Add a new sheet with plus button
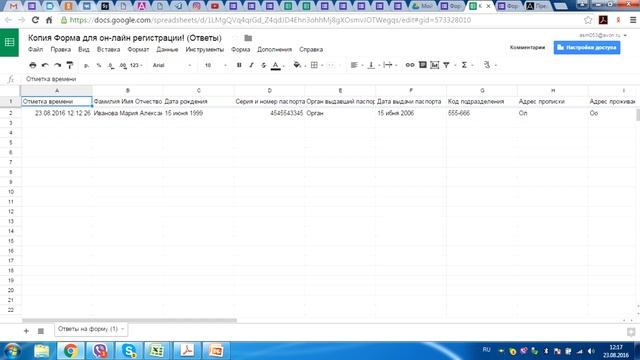Viewport: 640px width, 360px height. pos(26,331)
